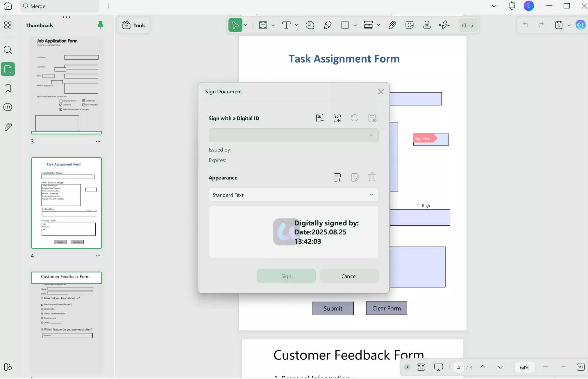
Task: Create a new Digital ID
Action: pos(320,118)
